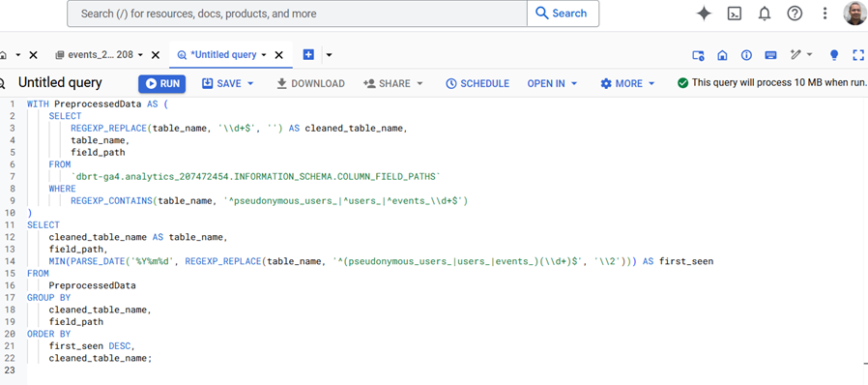The image size is (868, 385).
Task: Open the Gemini AI sparkle assistant
Action: (x=704, y=14)
